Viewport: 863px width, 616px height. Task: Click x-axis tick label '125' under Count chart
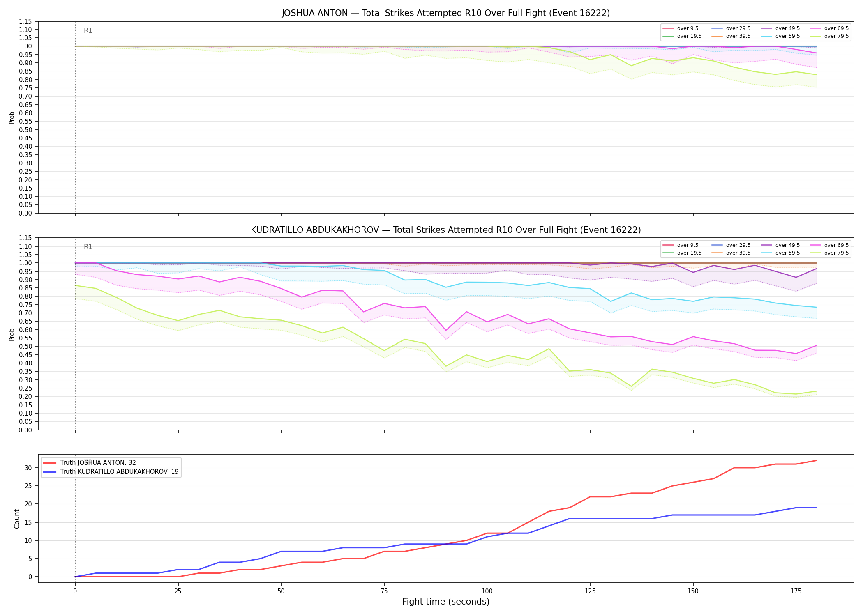pos(590,591)
